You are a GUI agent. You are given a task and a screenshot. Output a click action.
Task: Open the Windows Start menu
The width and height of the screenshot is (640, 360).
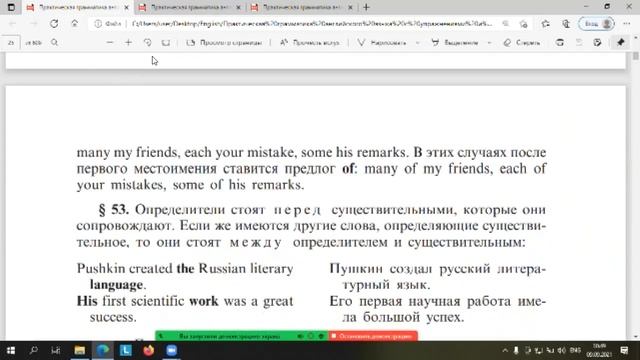coord(11,350)
